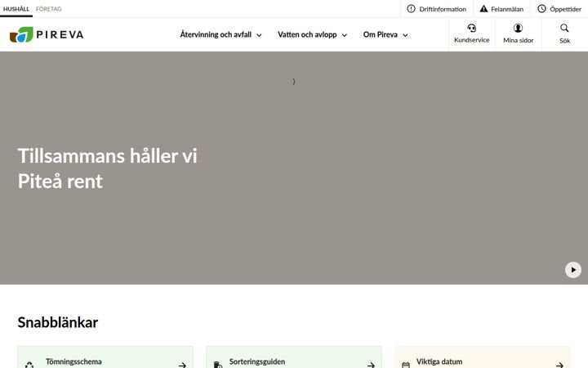Click the Öppettider clock icon
Viewport: 588px width, 368px height.
coord(541,9)
